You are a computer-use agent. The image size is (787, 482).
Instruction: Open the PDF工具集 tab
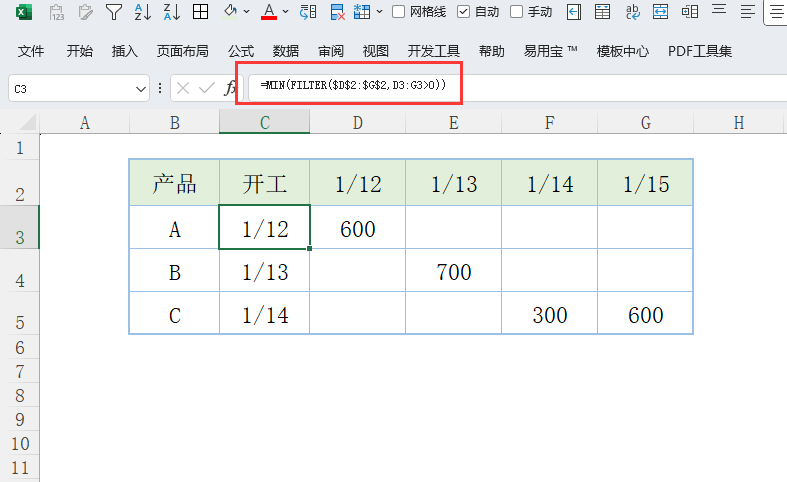coord(700,51)
